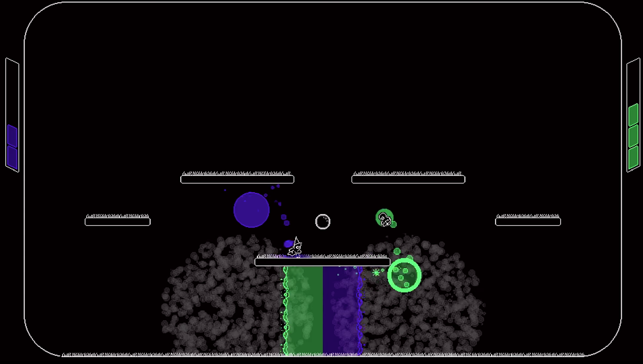
Task: Click the top purple segment of left meter
Action: 12,136
